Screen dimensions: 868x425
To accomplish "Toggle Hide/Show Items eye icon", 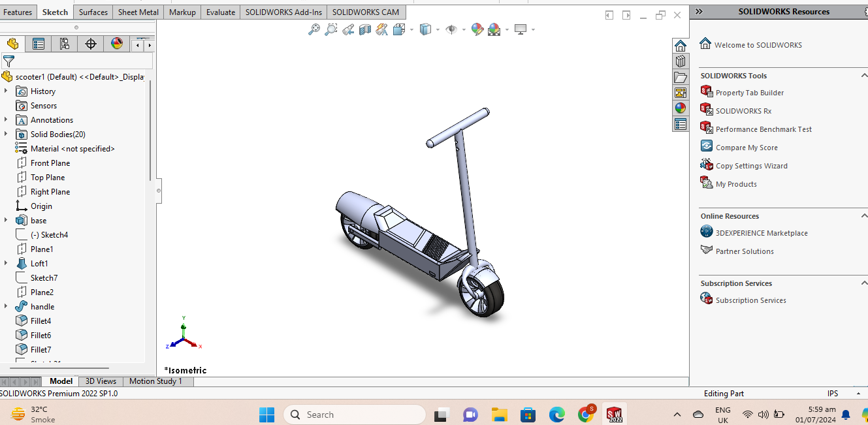I will [x=451, y=29].
